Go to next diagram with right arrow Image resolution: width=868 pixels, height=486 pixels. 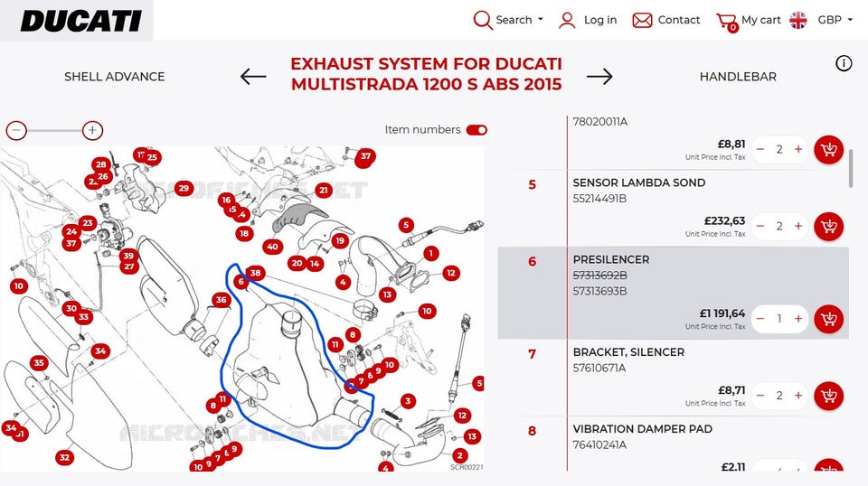[x=599, y=76]
